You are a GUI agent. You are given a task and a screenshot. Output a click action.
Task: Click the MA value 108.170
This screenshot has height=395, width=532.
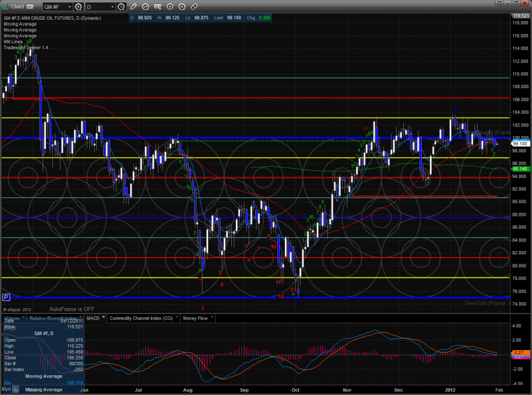coord(75,383)
